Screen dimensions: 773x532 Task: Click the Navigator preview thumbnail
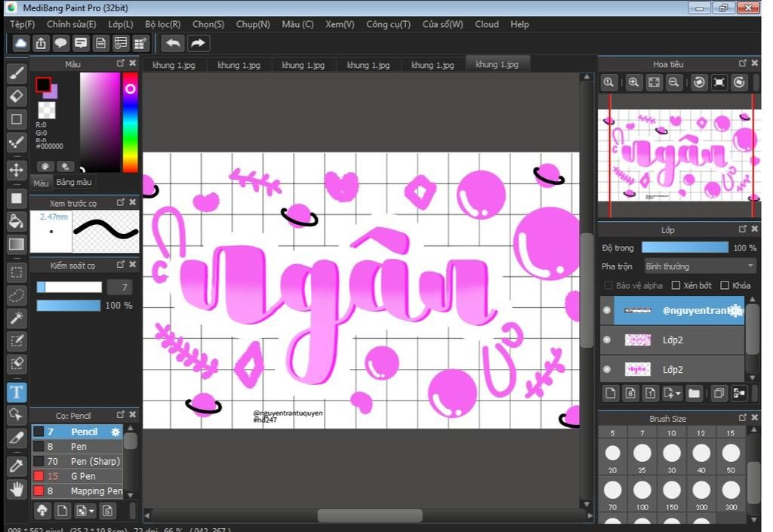(x=679, y=155)
